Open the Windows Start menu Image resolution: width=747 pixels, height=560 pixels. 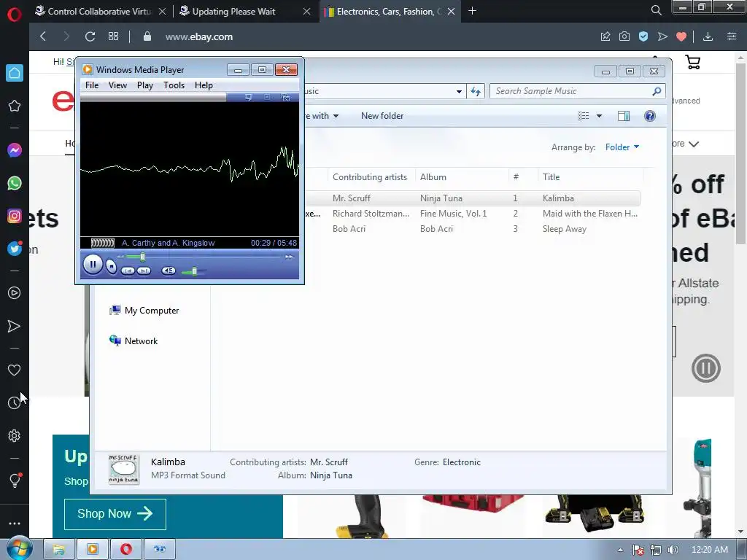coord(19,549)
